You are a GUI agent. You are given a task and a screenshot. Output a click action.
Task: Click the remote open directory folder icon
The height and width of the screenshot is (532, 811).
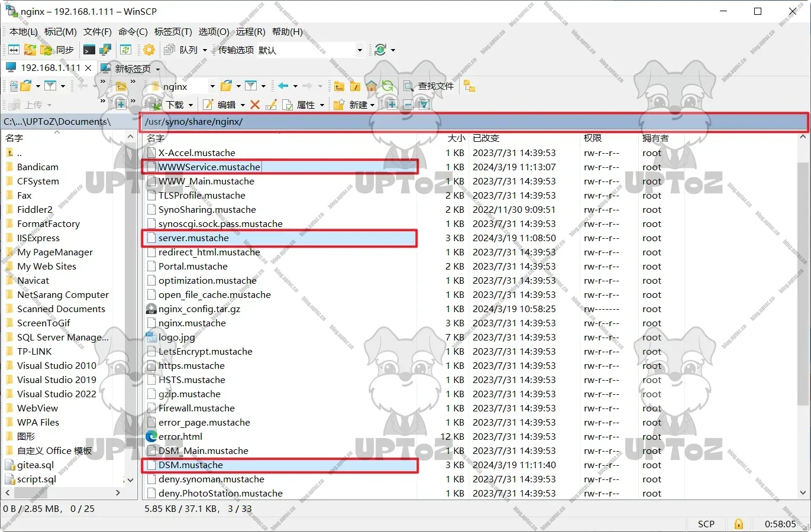pos(226,86)
